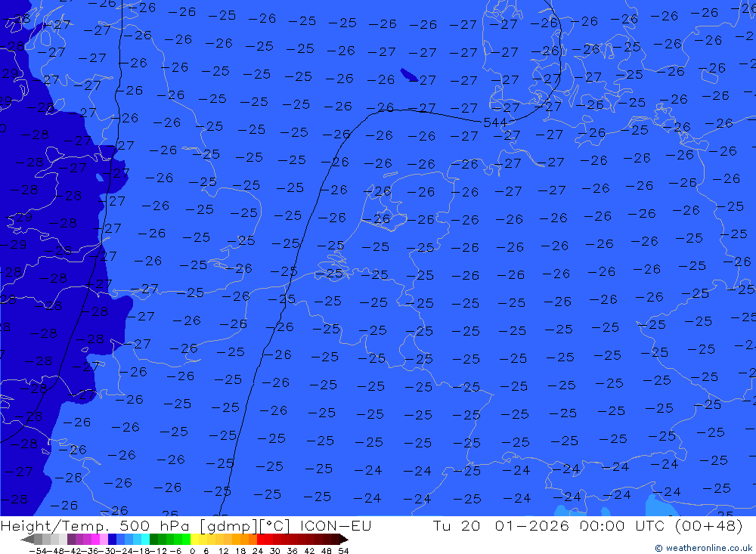Click the [gdmp] unit label
756x554 pixels.
228,526
